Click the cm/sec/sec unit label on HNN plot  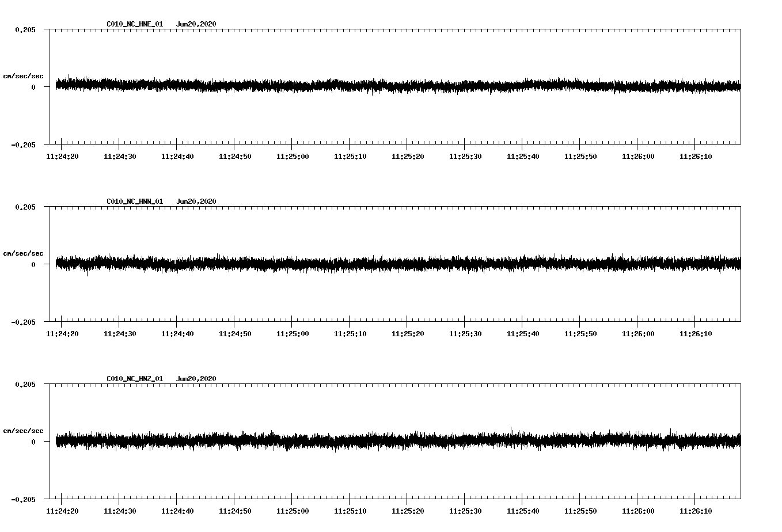(23, 253)
